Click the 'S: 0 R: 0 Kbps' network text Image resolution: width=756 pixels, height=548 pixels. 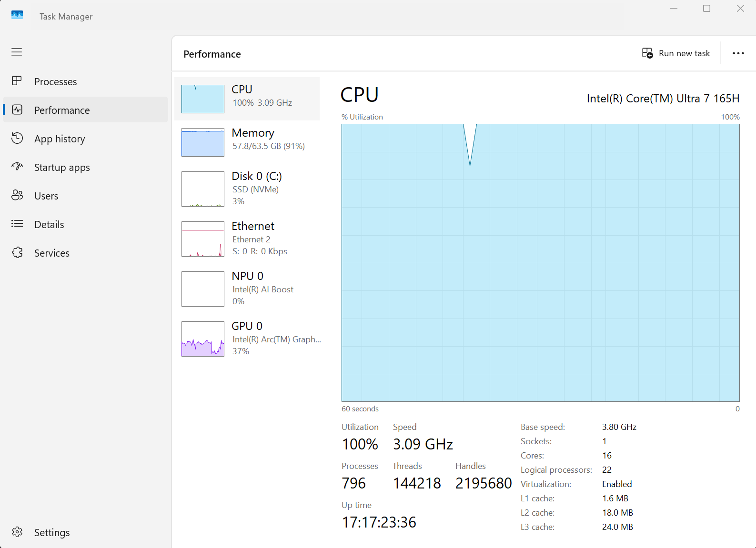(x=260, y=251)
